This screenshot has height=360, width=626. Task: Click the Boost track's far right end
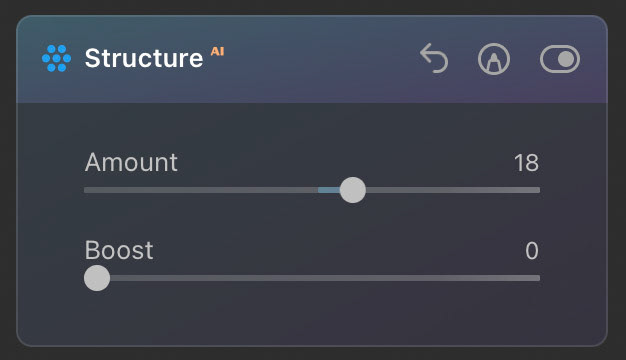537,278
